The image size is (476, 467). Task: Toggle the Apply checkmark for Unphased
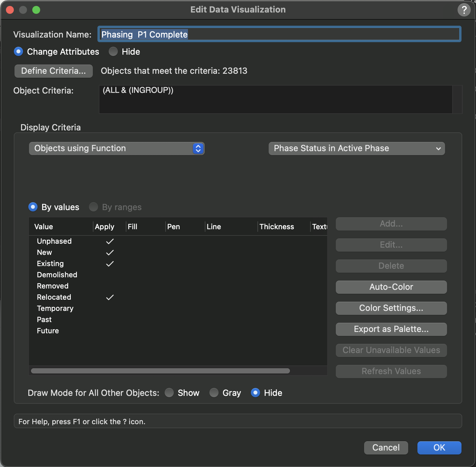(x=110, y=241)
